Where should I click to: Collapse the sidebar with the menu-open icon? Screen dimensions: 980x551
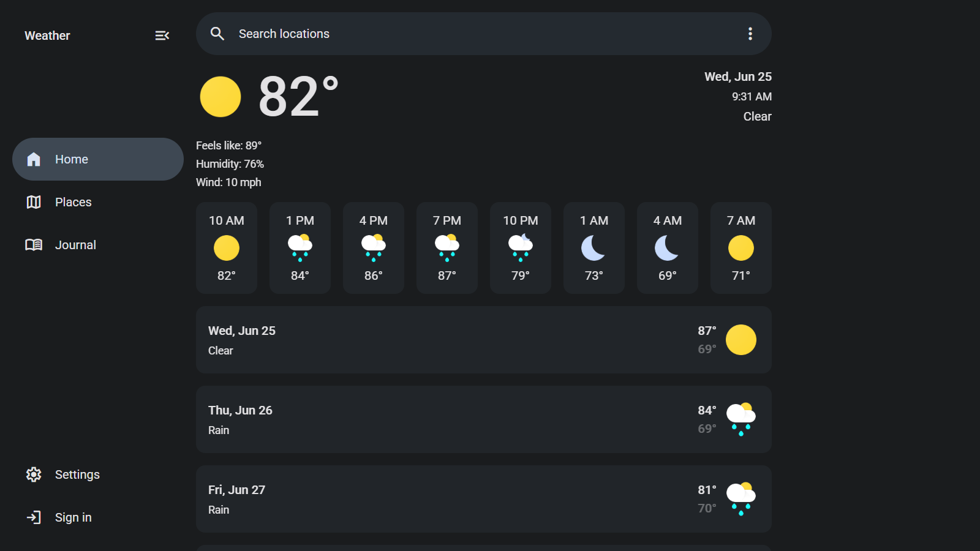162,36
